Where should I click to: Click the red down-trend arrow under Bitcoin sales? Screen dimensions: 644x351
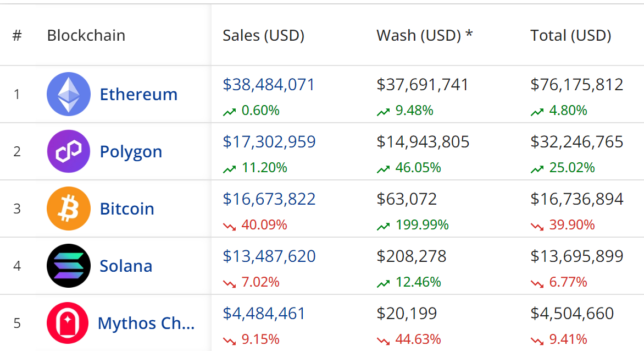[229, 226]
